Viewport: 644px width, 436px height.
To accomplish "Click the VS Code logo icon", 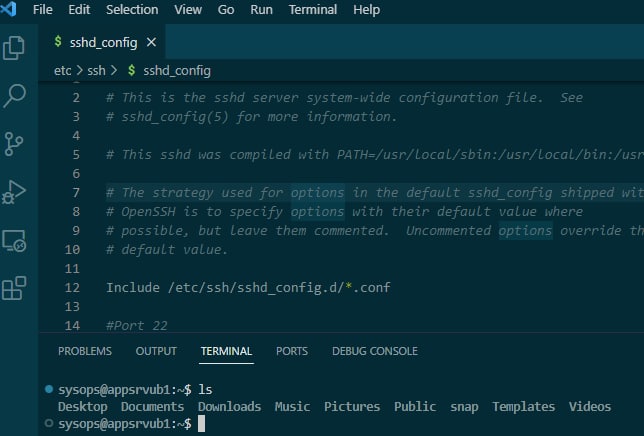I will click(x=12, y=9).
